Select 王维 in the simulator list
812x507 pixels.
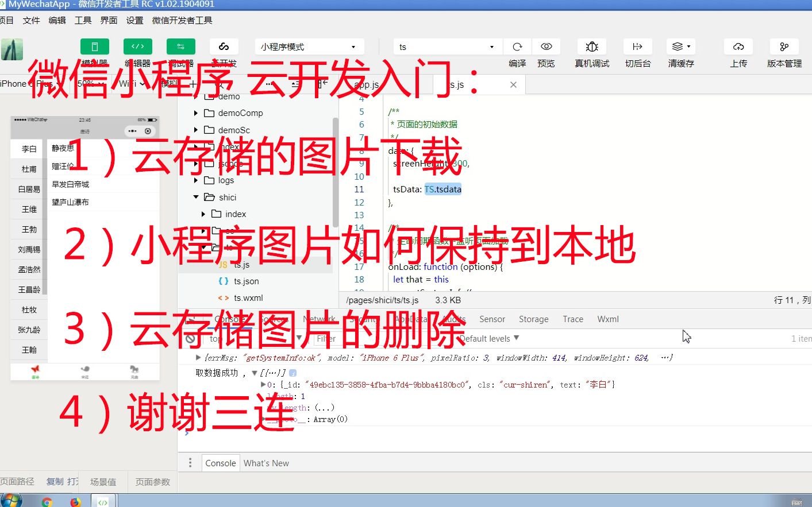[x=29, y=209]
